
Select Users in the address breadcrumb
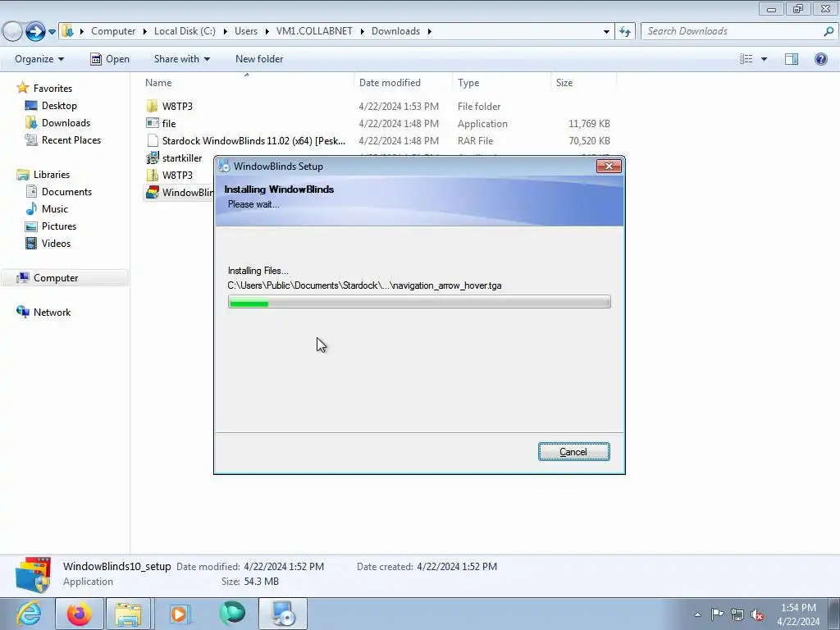pos(246,31)
